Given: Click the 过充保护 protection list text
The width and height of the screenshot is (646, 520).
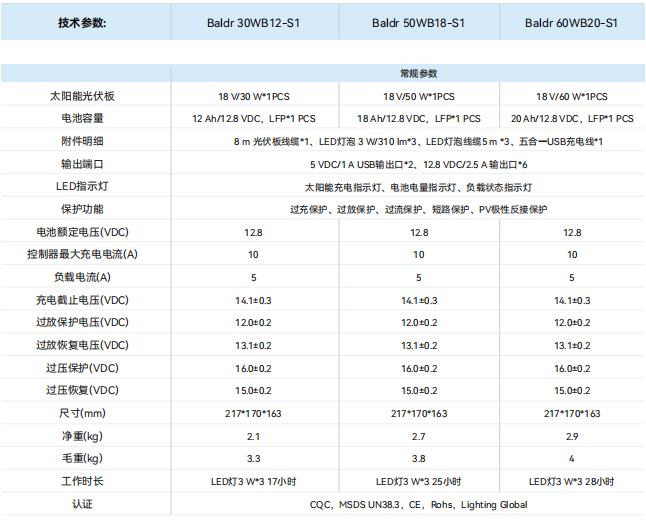Looking at the screenshot, I should (418, 210).
